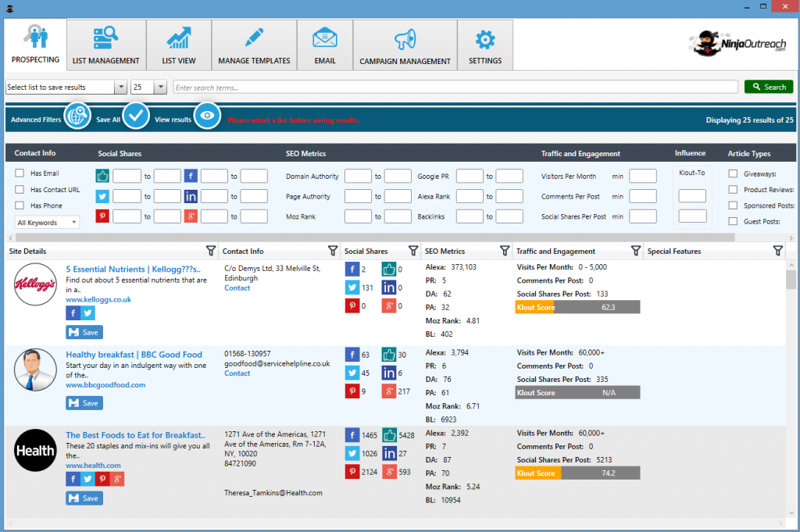Click the filter panel horizontal scrollbar
Image resolution: width=800 pixels, height=532 pixels.
(x=375, y=237)
